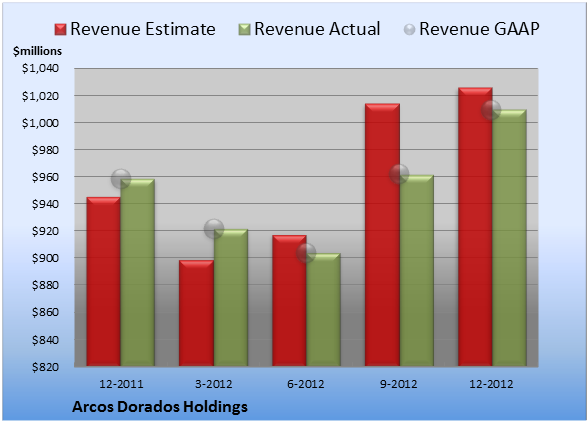Click the GAAP sphere marker for 3-2012

(214, 229)
